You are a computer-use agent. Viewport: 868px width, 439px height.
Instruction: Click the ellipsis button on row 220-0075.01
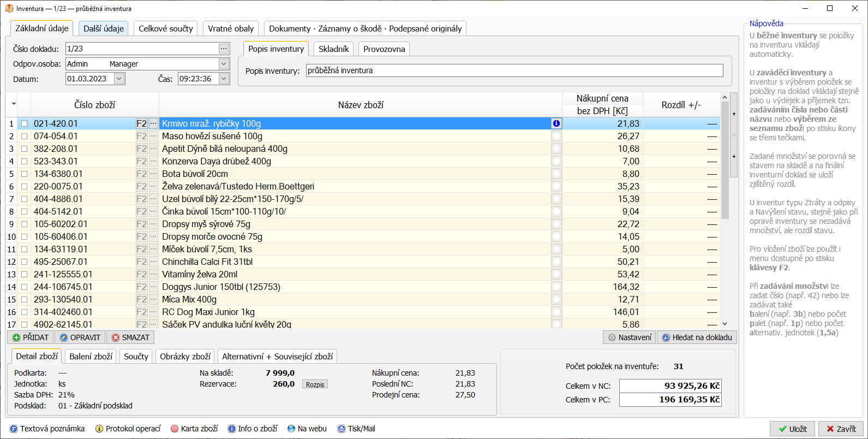(x=153, y=186)
